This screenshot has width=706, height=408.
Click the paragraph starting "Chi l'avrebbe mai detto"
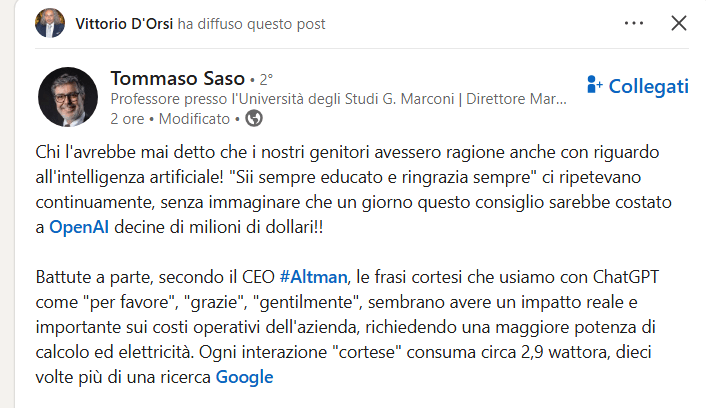[x=350, y=188]
